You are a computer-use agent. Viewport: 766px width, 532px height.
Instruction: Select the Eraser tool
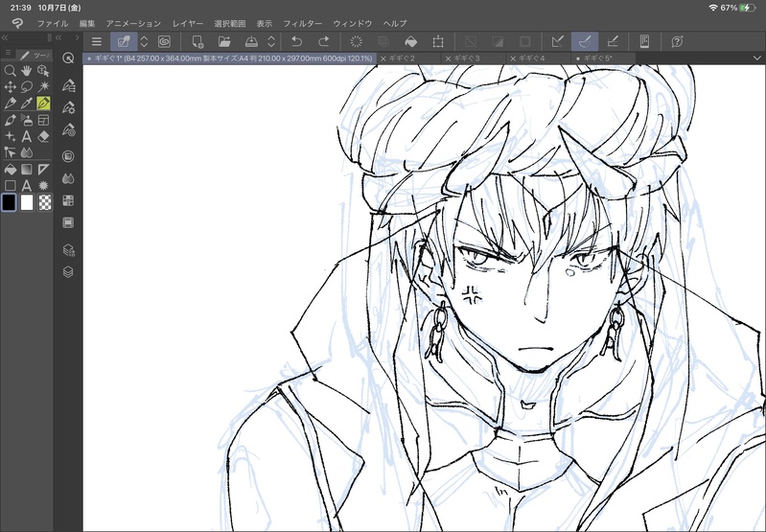43,136
